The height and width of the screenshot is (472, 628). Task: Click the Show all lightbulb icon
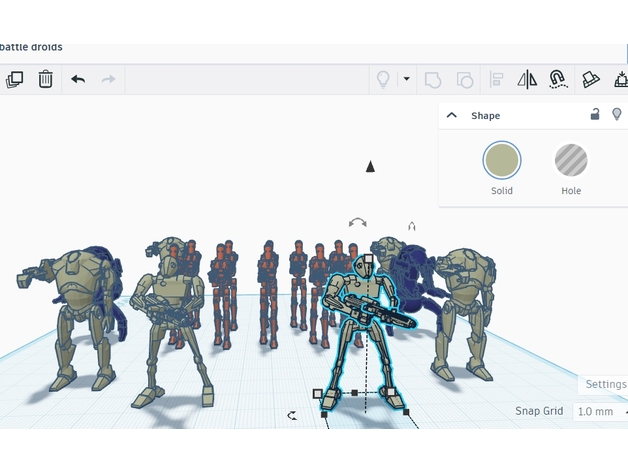382,79
